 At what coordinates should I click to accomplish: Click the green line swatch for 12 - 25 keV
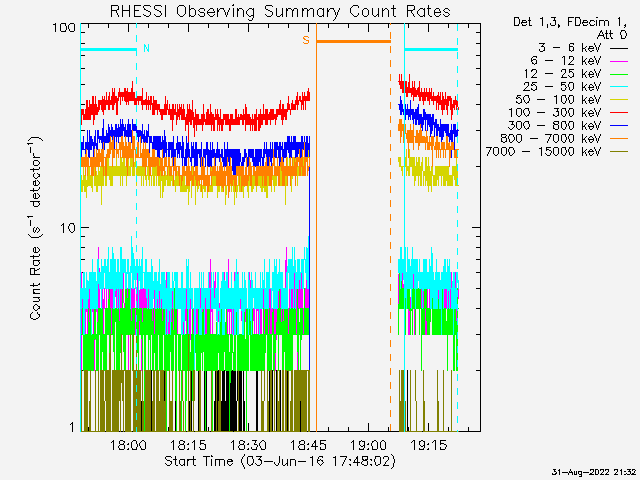(x=619, y=75)
